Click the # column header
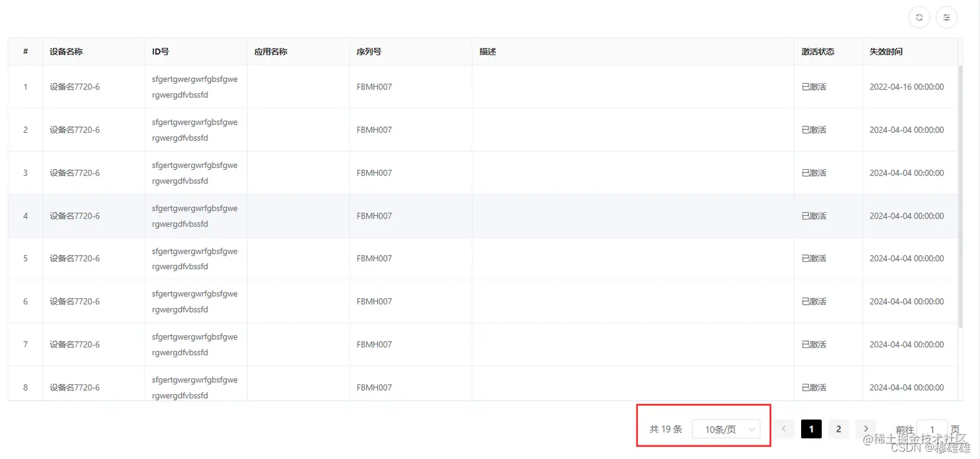Viewport: 980px width, 459px height. (x=25, y=51)
